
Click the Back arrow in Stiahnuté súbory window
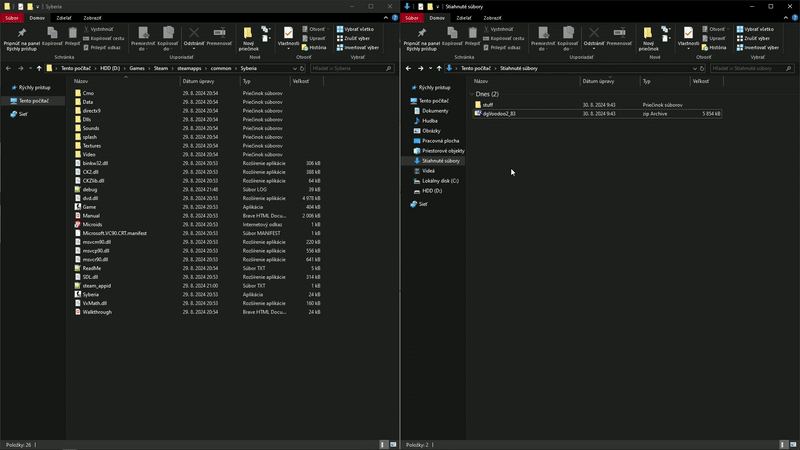click(410, 68)
